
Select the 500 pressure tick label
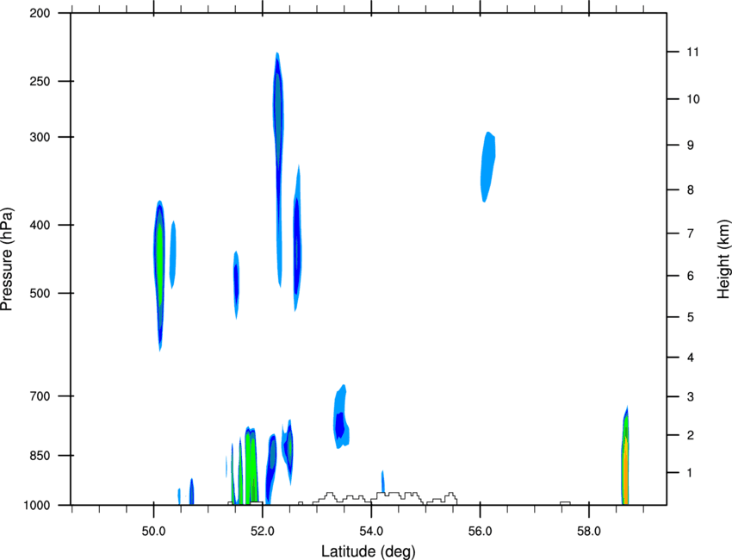[40, 293]
